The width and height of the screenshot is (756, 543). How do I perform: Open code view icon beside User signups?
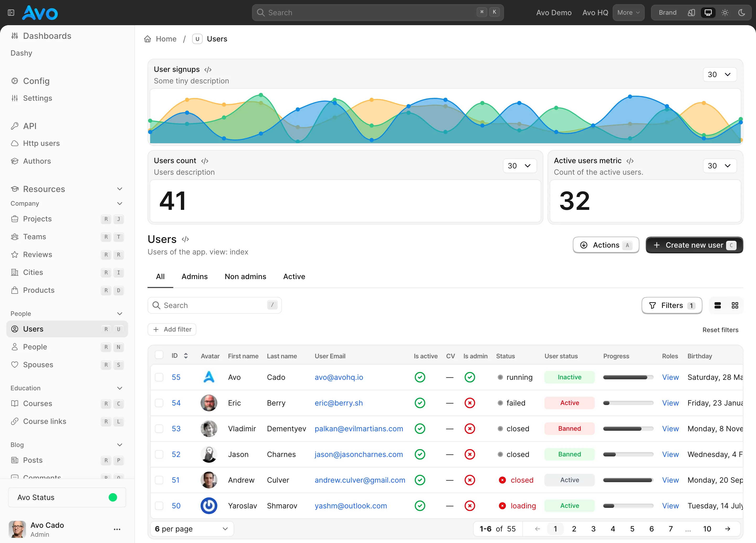pos(208,70)
